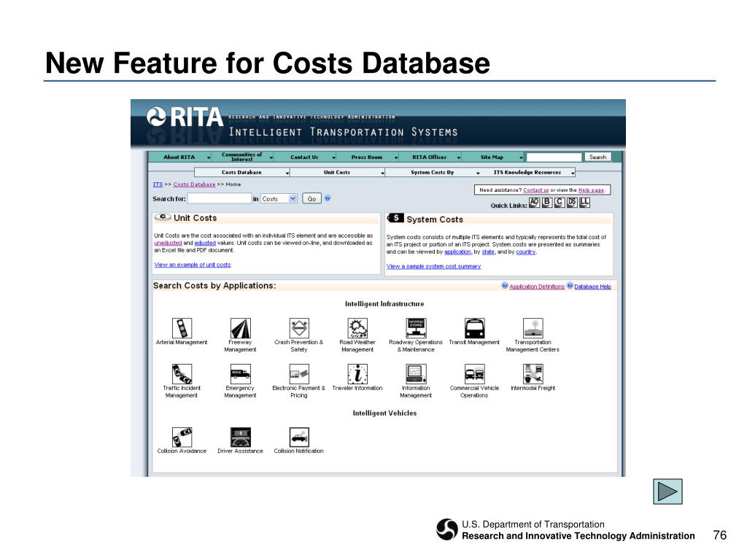747x560 pixels.
Task: Open the Costs search category dropdown
Action: (x=293, y=198)
